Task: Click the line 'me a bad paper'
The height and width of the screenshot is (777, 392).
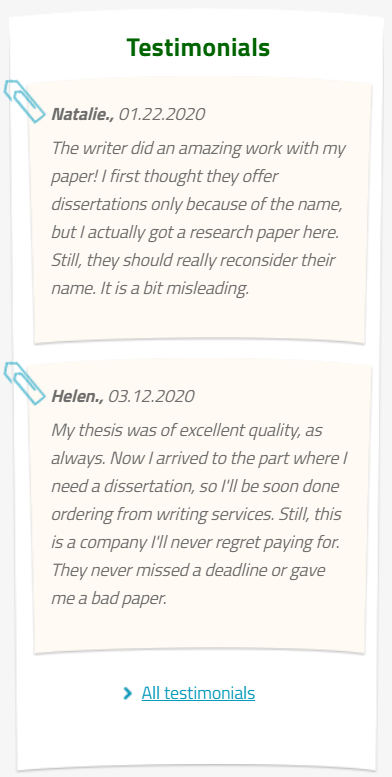Action: tap(109, 599)
